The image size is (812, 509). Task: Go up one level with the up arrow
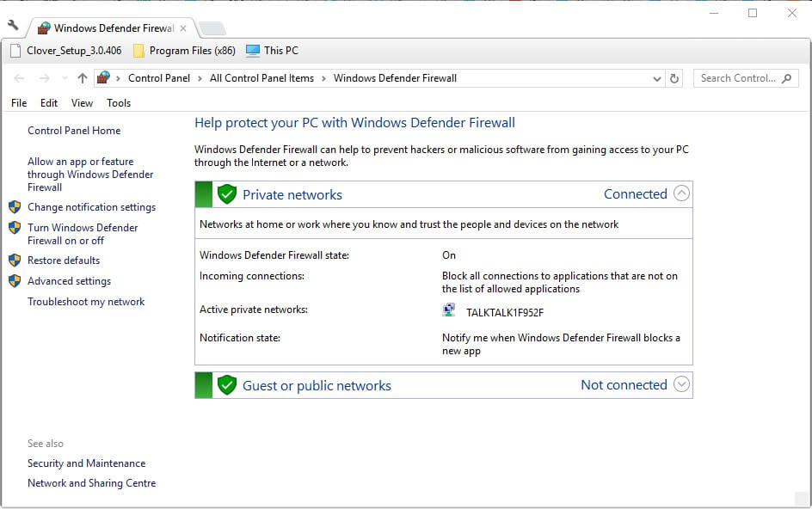[83, 78]
